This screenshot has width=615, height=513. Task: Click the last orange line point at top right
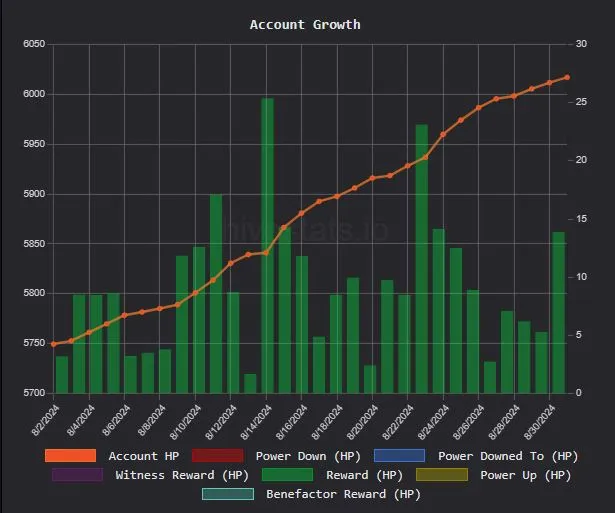coord(567,77)
